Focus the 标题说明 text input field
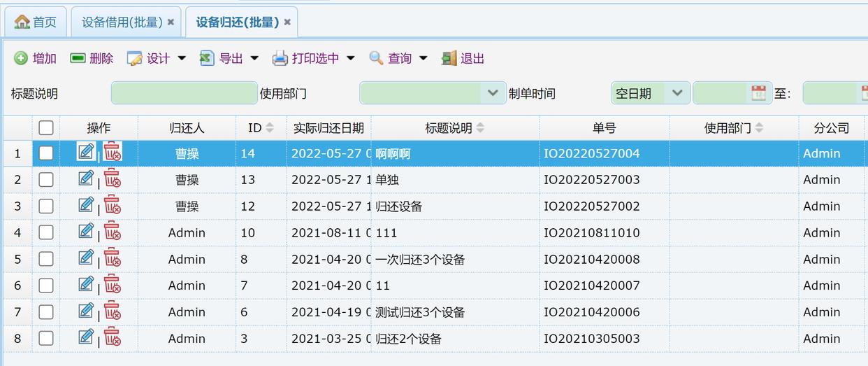This screenshot has height=366, width=868. coord(184,93)
